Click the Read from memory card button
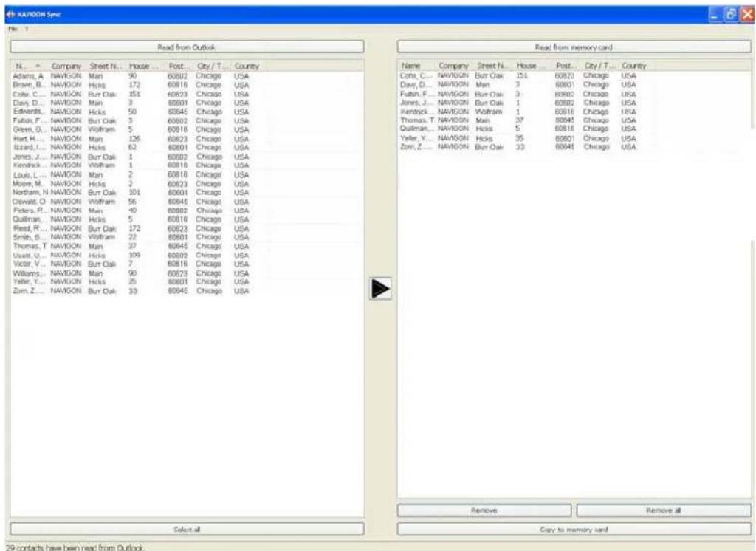 (574, 47)
